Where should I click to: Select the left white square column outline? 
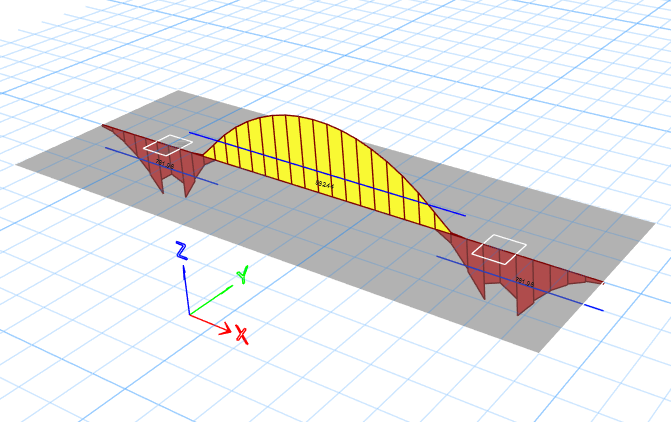[x=167, y=144]
